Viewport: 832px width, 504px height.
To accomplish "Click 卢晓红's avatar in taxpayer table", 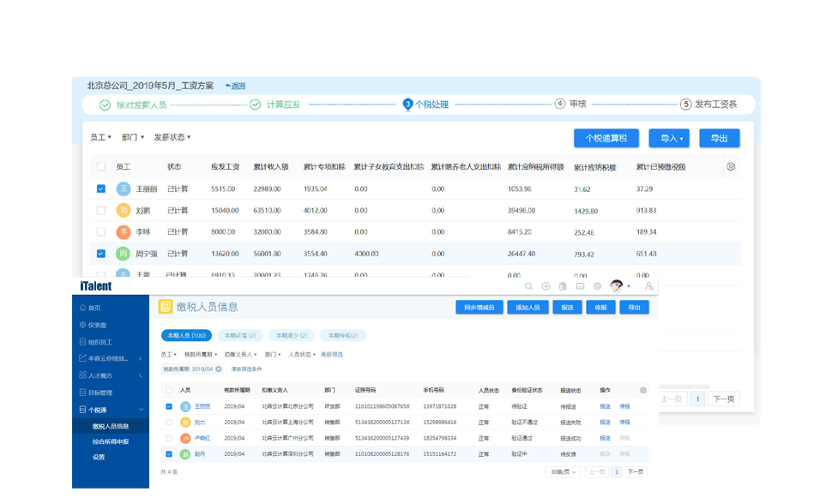I will click(x=185, y=438).
